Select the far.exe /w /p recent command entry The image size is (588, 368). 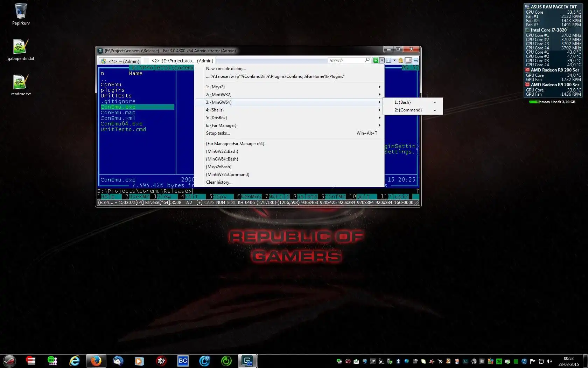[x=289, y=76]
